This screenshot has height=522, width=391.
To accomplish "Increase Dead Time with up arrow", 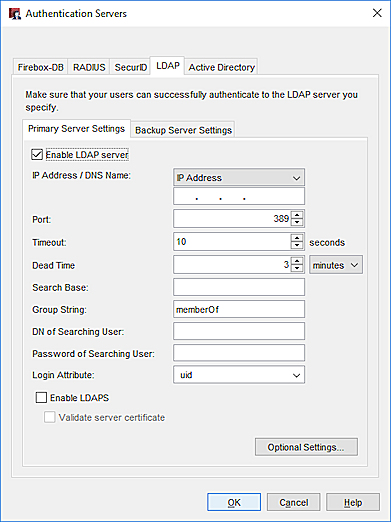I will pyautogui.click(x=297, y=261).
